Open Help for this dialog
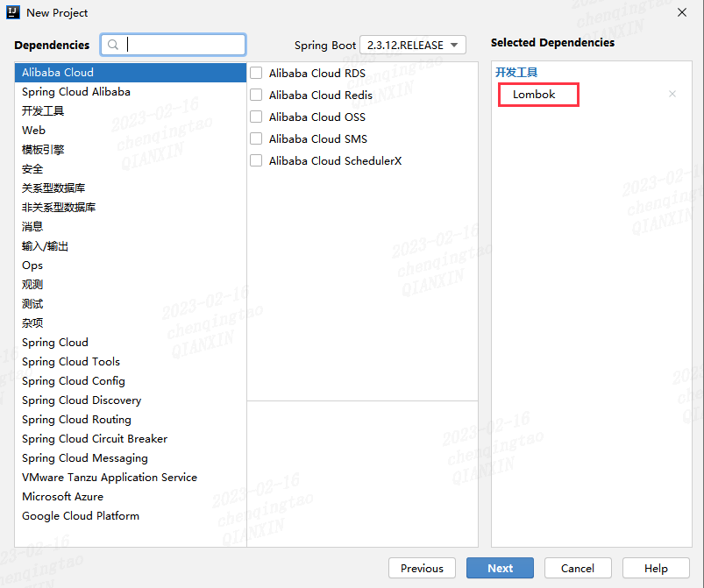 (656, 568)
